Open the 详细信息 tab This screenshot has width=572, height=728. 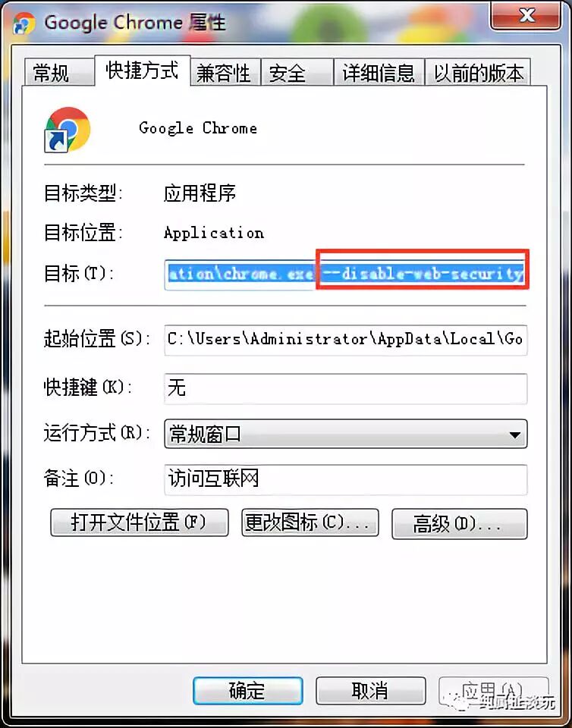379,73
